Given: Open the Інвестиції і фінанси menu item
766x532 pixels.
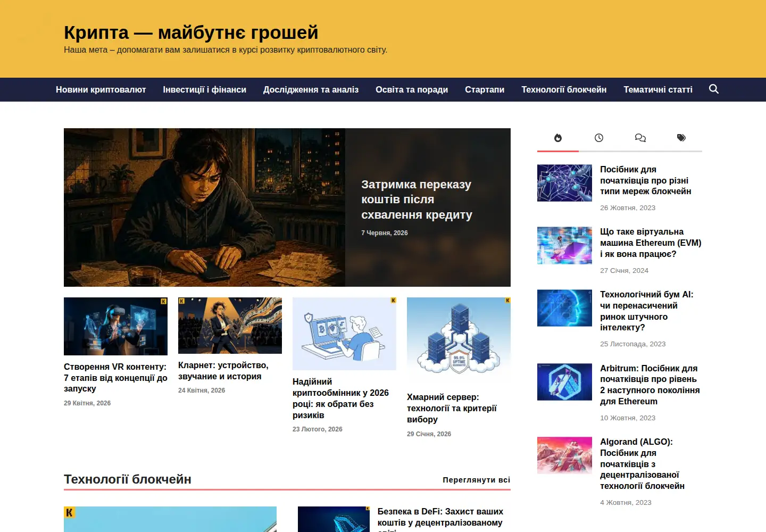Looking at the screenshot, I should [205, 90].
